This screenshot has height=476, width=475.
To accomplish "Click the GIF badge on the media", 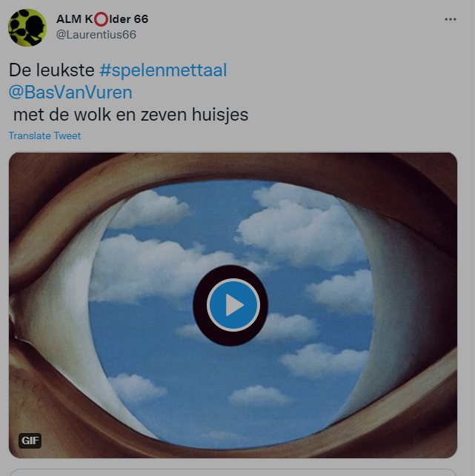I will point(30,440).
